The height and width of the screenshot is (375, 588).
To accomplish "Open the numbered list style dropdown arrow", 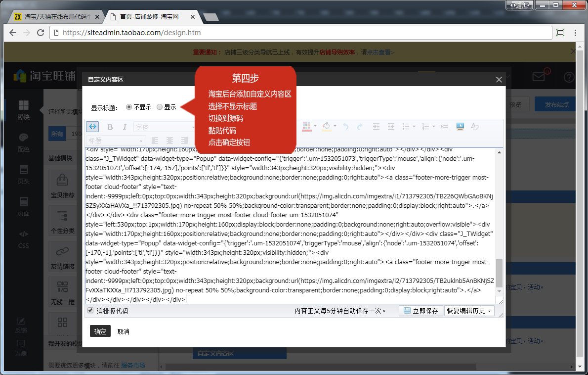I will pos(434,126).
